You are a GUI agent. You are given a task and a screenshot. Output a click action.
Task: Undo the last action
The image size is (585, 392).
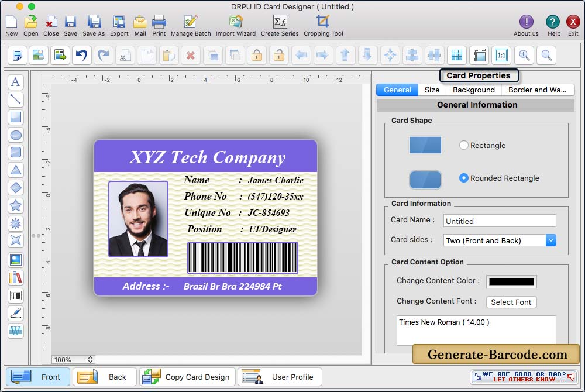[x=81, y=55]
